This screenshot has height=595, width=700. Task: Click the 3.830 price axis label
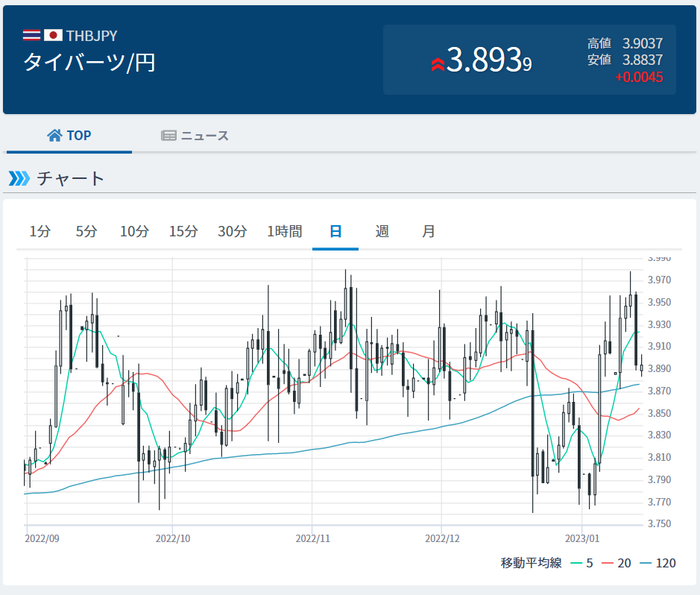point(660,435)
